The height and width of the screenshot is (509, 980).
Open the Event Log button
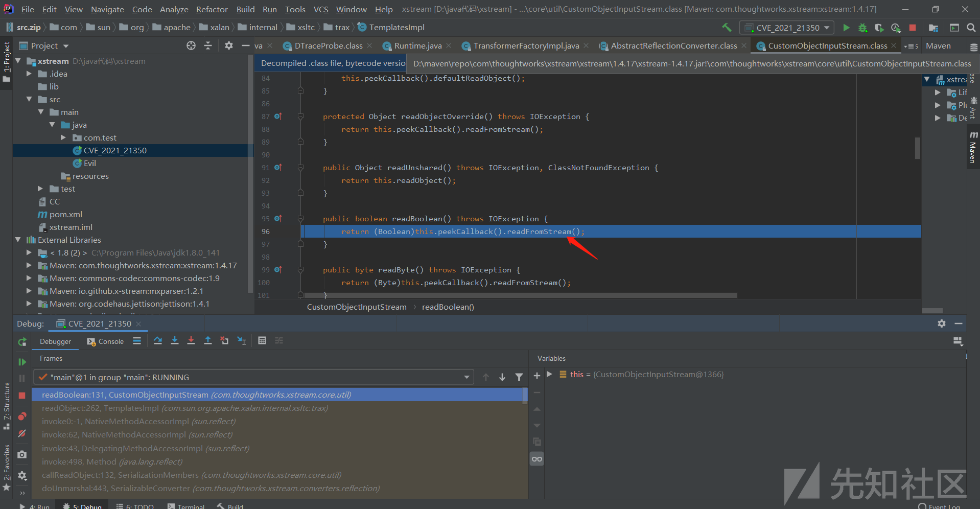click(x=939, y=506)
